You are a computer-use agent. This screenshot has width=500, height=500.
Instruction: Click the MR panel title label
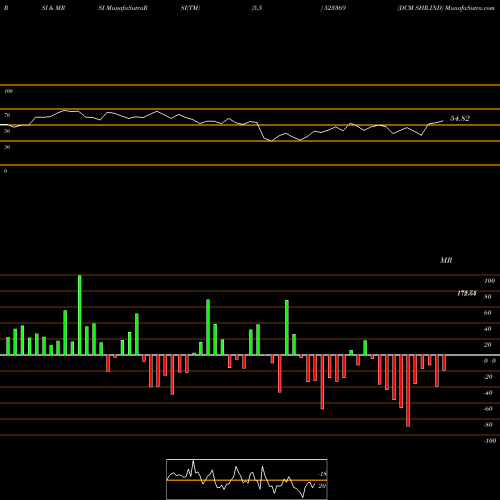(446, 260)
